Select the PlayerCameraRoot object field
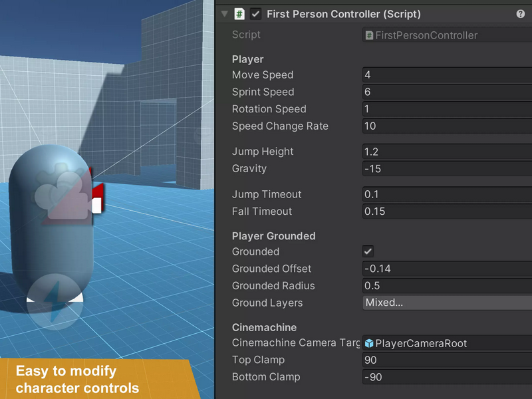 coord(447,343)
